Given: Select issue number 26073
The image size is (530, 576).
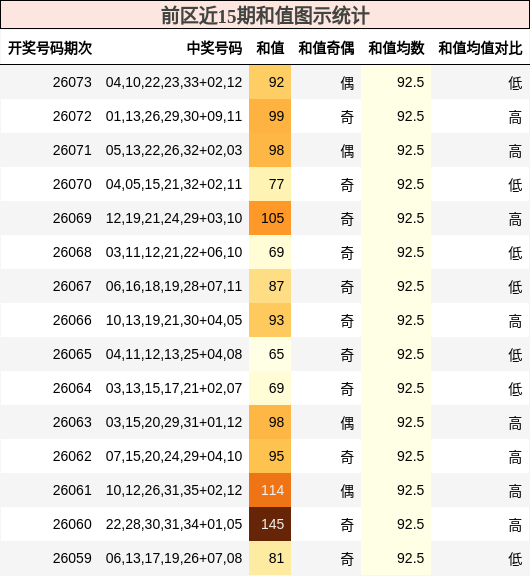Looking at the screenshot, I should (x=72, y=82).
